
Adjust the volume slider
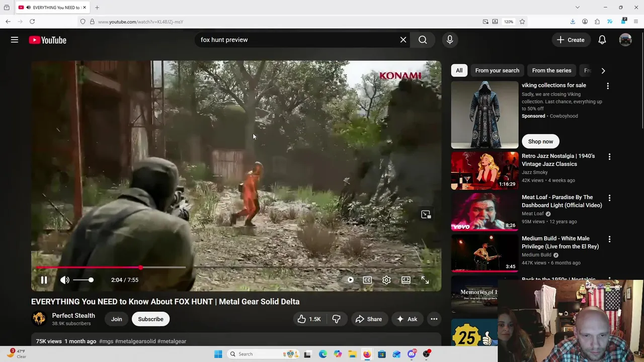point(83,280)
